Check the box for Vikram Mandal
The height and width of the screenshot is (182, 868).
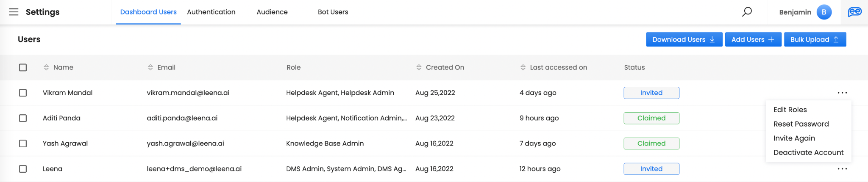(23, 93)
